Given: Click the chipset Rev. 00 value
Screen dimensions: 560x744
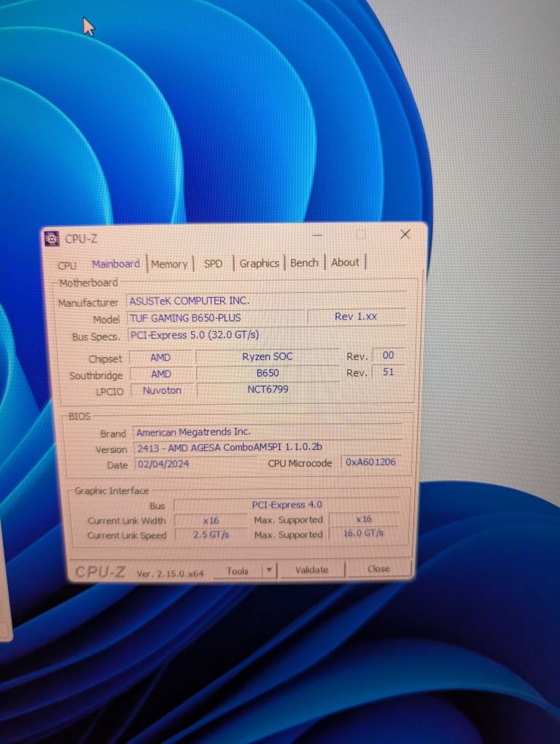Looking at the screenshot, I should click(388, 355).
